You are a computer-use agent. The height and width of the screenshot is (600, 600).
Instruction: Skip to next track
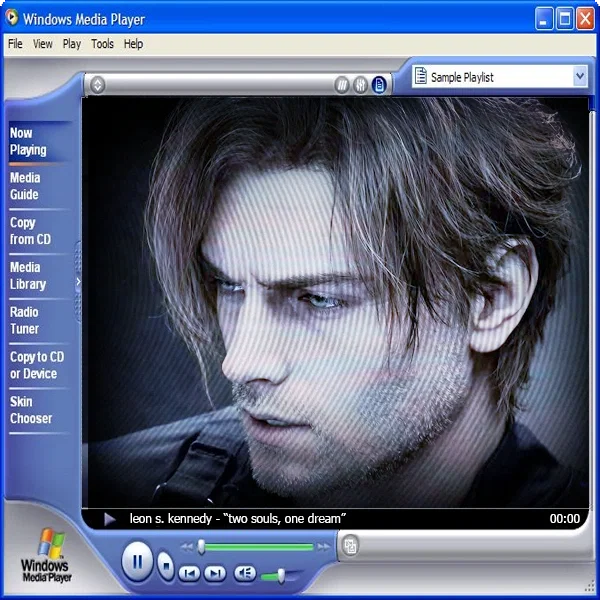(215, 573)
